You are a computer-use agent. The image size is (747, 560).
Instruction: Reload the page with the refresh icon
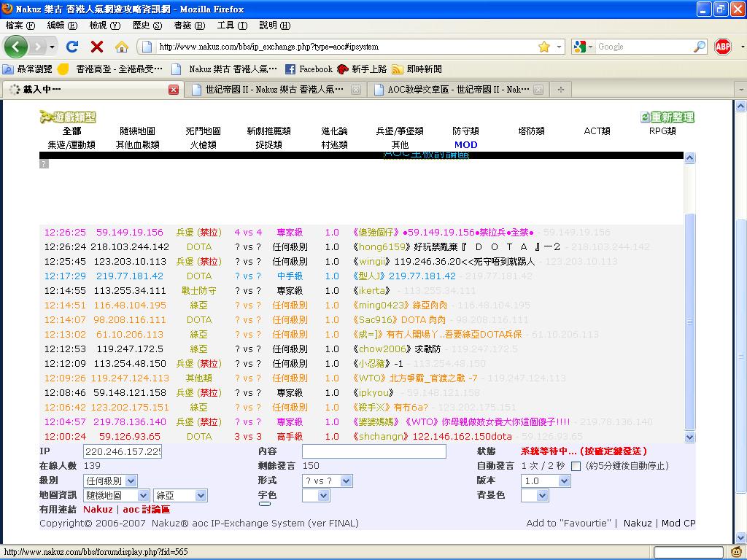coord(71,47)
